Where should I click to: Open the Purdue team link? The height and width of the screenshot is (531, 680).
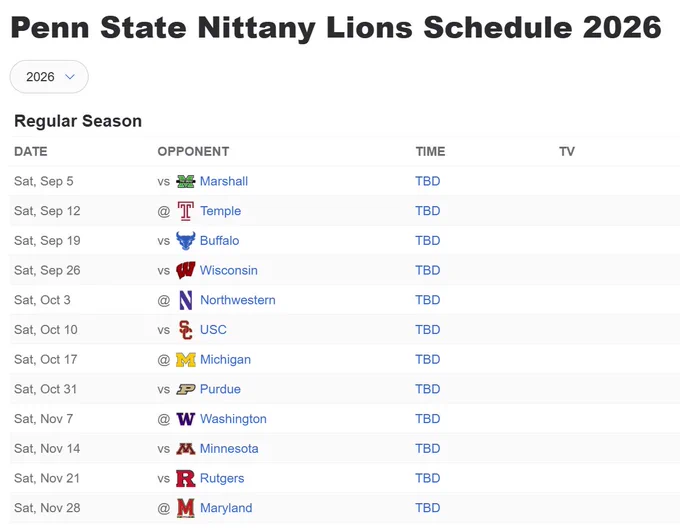coord(220,389)
